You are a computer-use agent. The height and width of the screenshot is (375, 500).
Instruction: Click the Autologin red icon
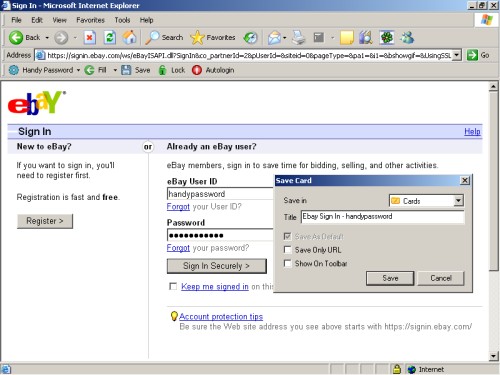197,70
